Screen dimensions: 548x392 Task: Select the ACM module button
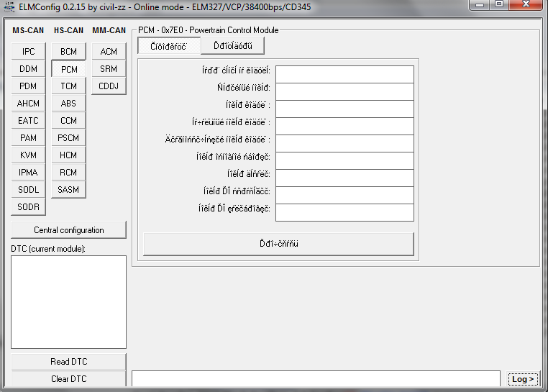(109, 52)
